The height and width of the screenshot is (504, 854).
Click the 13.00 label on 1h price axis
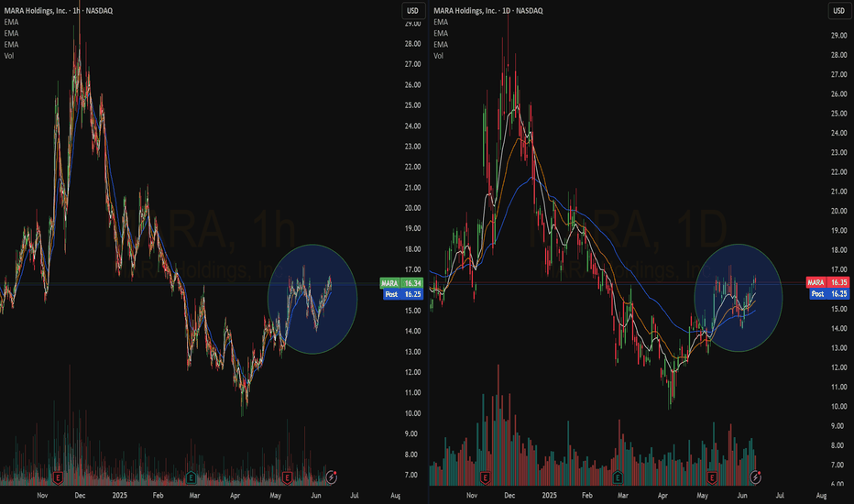[413, 352]
